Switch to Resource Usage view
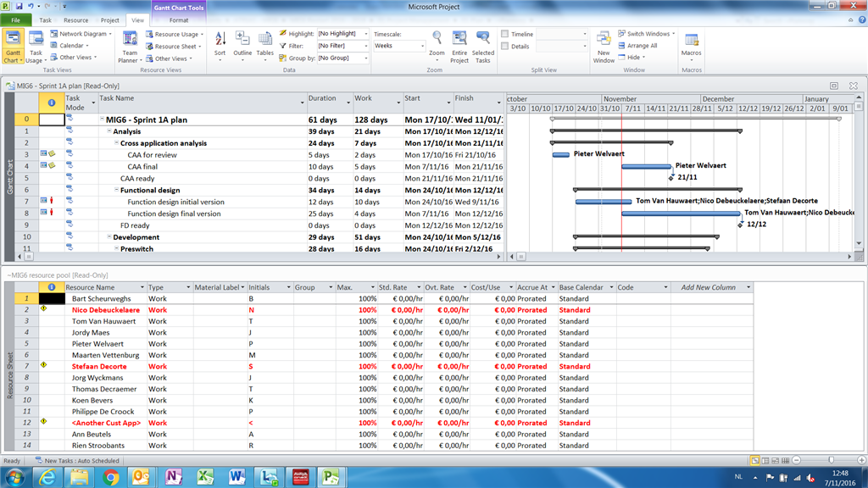The width and height of the screenshot is (868, 488). 175,34
